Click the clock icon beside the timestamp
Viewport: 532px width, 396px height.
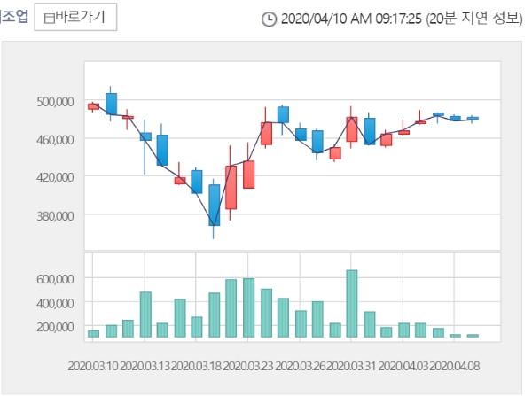269,19
